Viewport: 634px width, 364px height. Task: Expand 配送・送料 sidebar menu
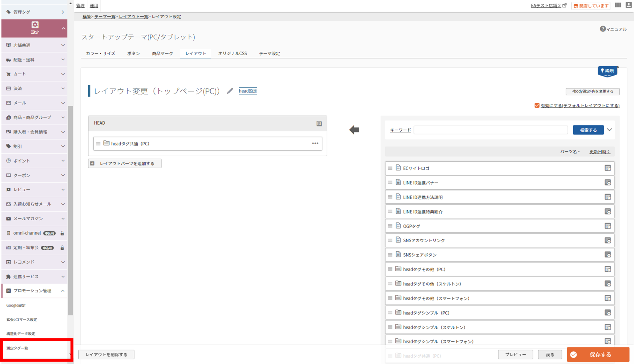coord(34,60)
